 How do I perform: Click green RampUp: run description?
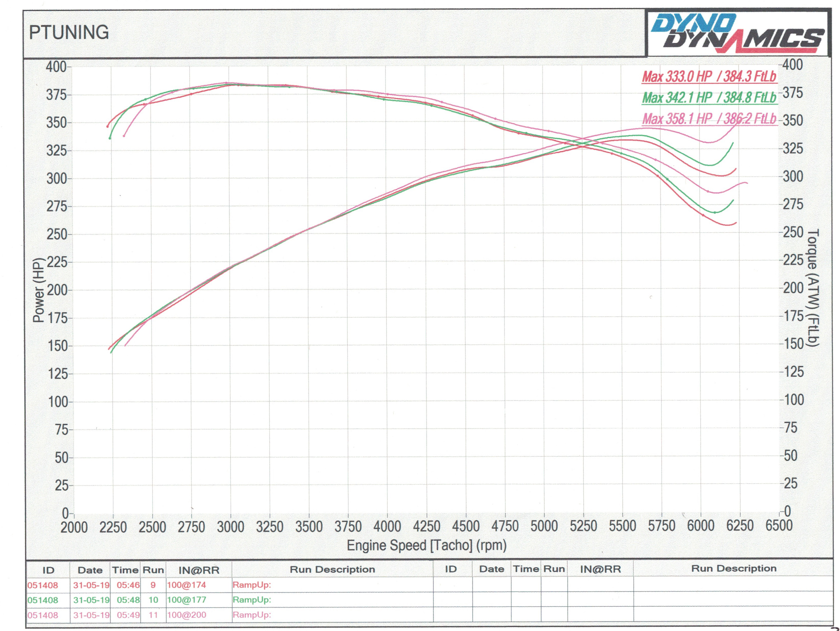click(252, 600)
